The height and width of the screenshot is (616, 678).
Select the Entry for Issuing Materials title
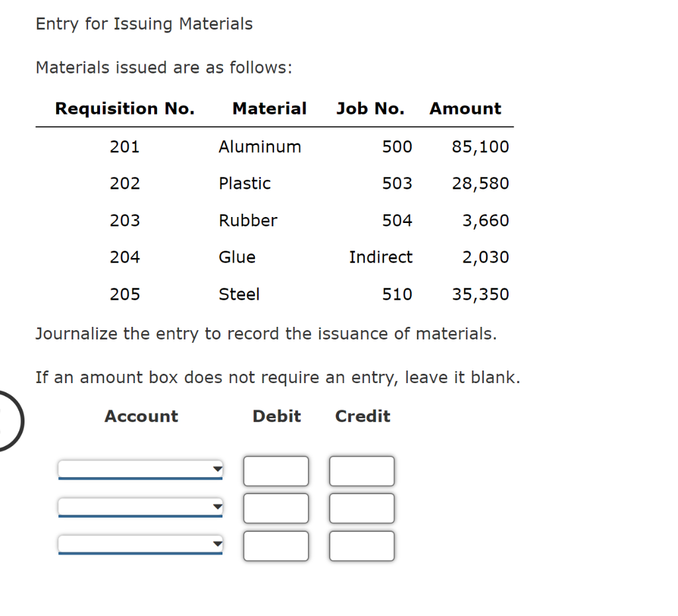pyautogui.click(x=144, y=24)
